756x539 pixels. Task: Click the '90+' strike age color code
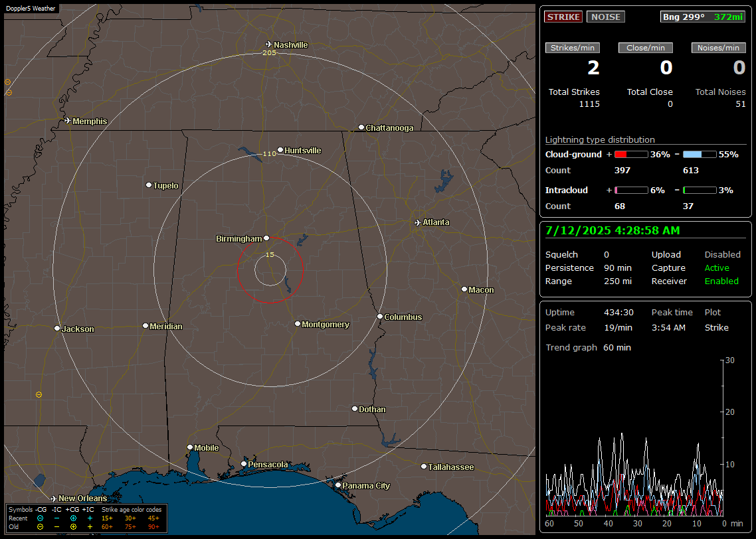point(154,527)
